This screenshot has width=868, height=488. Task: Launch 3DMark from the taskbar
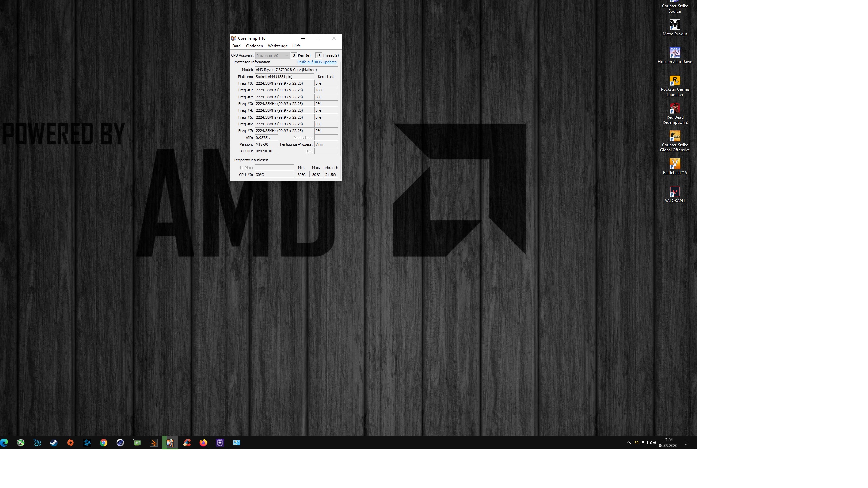pyautogui.click(x=154, y=443)
